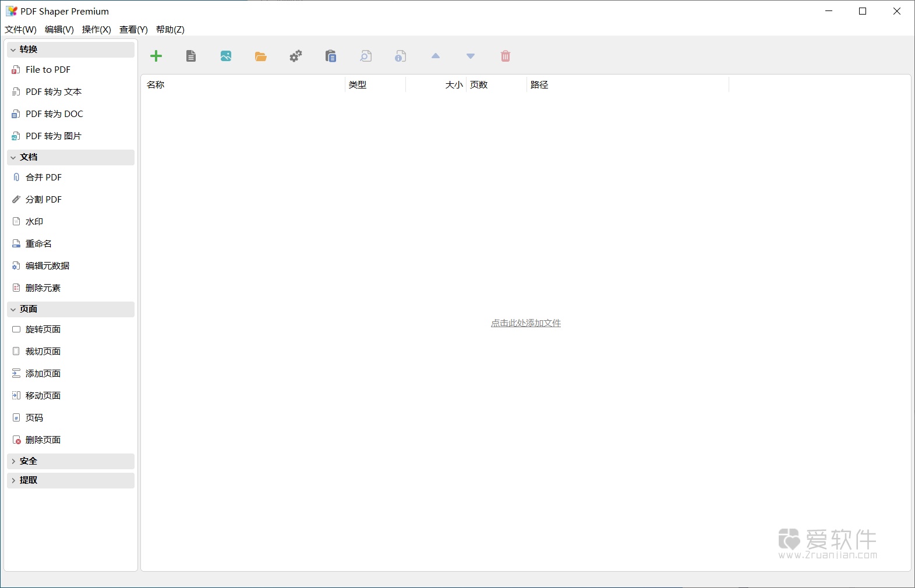Expand the 提取 section chevron
This screenshot has height=588, width=915.
point(13,480)
